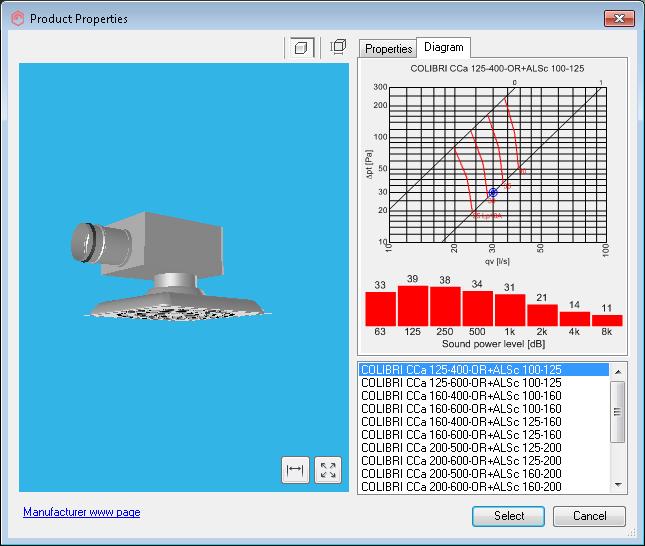
Task: Click the product list scroll up arrow
Action: tap(617, 372)
